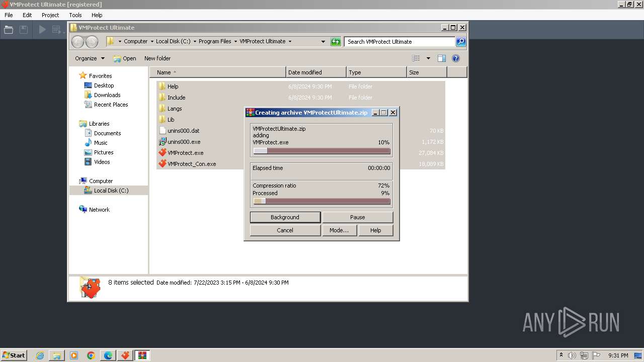
Task: Select the Lib folder icon
Action: (162, 120)
